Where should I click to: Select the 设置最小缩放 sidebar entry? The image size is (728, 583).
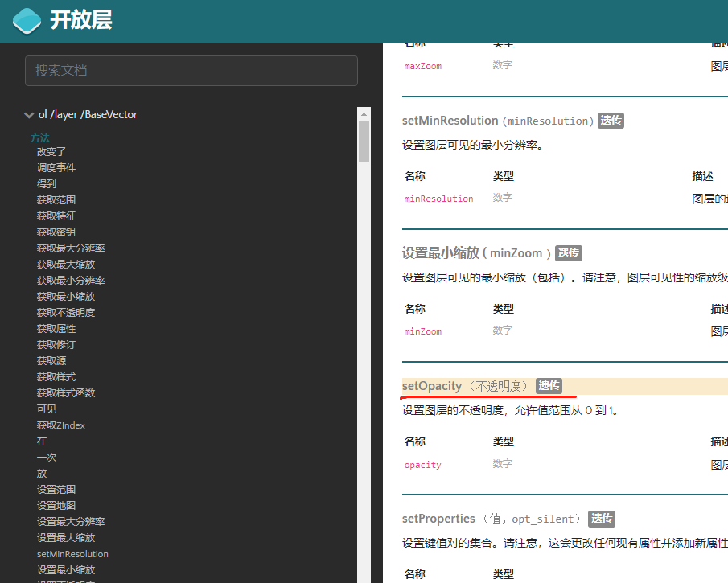pos(66,570)
